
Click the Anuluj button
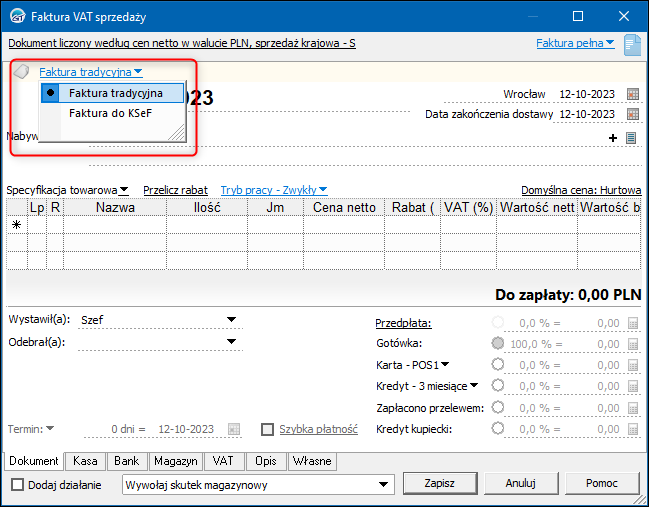click(521, 483)
